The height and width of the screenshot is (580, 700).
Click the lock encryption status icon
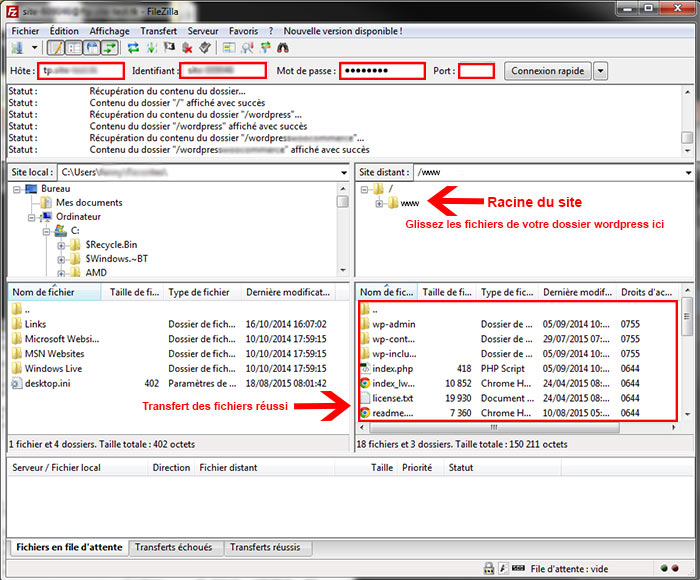489,568
